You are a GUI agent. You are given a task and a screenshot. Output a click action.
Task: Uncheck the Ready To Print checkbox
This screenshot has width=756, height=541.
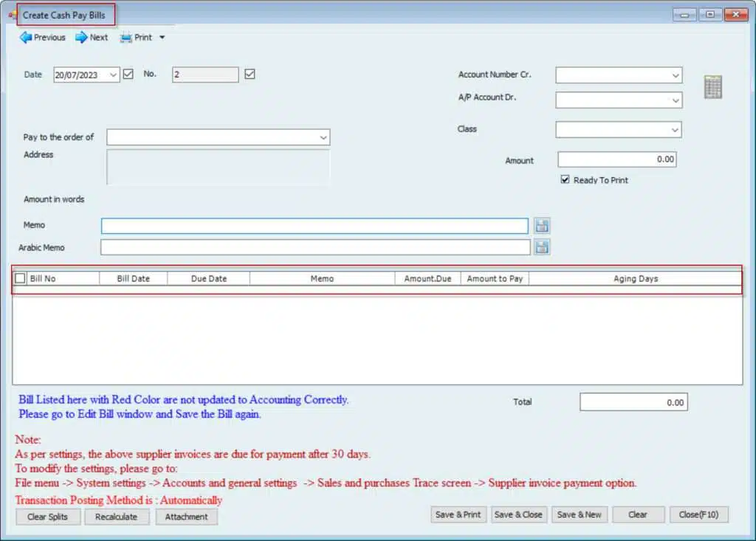coord(566,179)
